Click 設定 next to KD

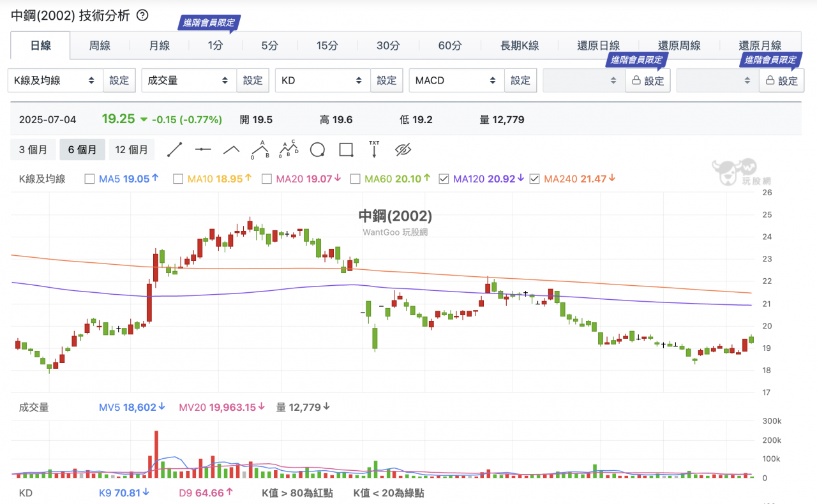pyautogui.click(x=386, y=80)
